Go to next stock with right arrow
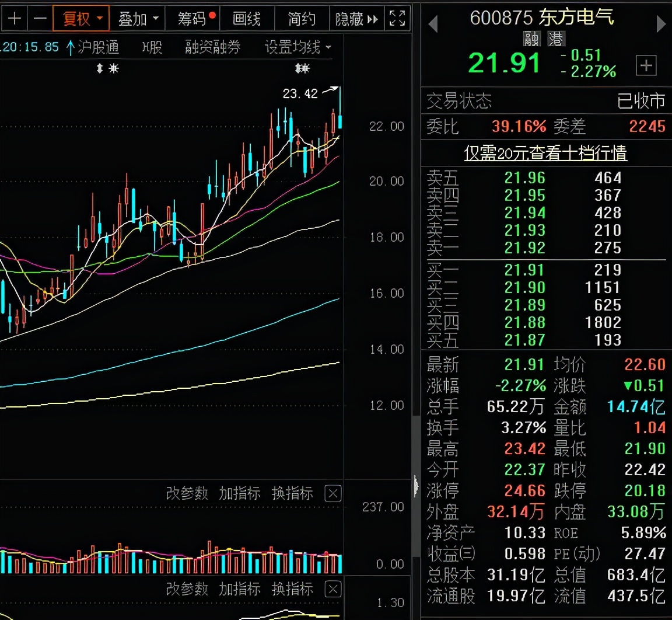The height and width of the screenshot is (620, 672). tap(661, 24)
